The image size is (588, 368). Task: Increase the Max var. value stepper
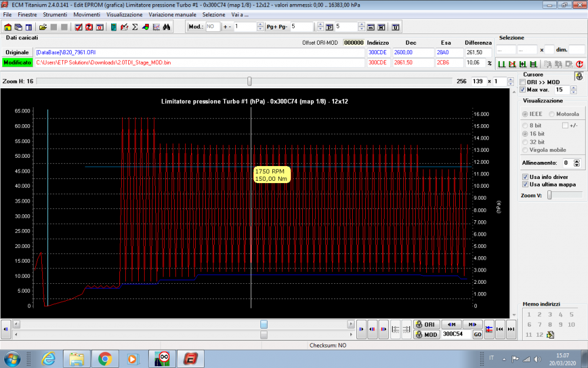pos(573,88)
